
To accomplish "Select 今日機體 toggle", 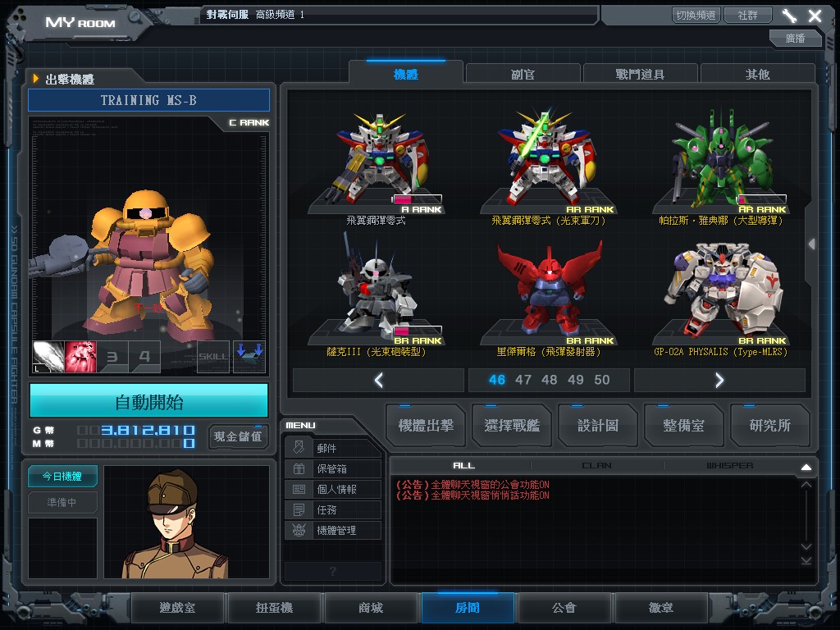I will coord(62,476).
